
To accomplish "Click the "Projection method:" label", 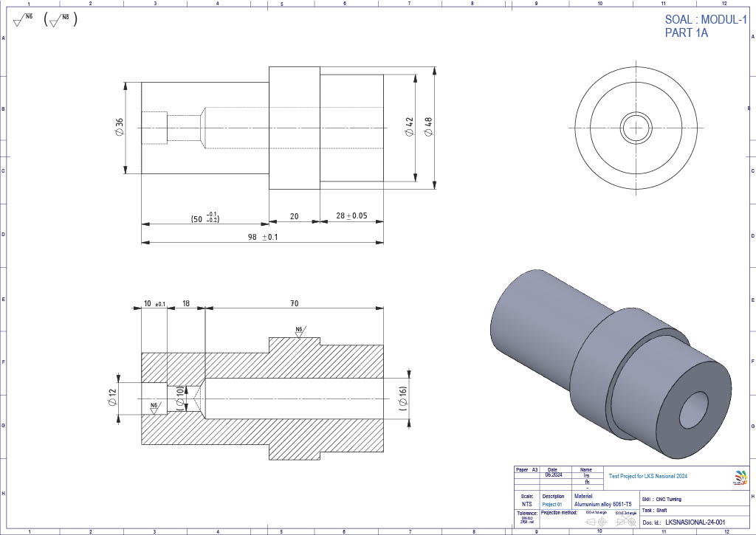I will click(x=560, y=512).
